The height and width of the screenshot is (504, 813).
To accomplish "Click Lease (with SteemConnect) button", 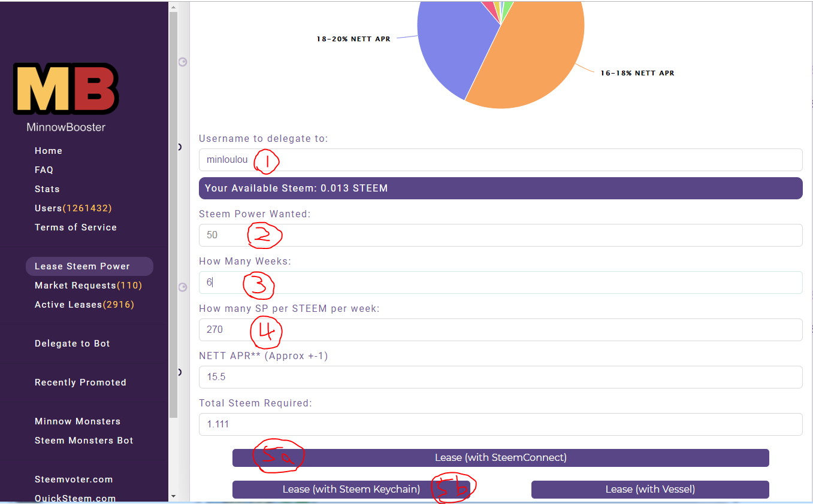I will pos(500,458).
